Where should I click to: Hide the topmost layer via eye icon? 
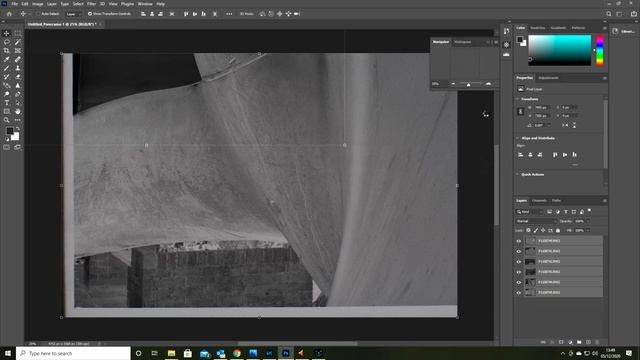[x=519, y=241]
